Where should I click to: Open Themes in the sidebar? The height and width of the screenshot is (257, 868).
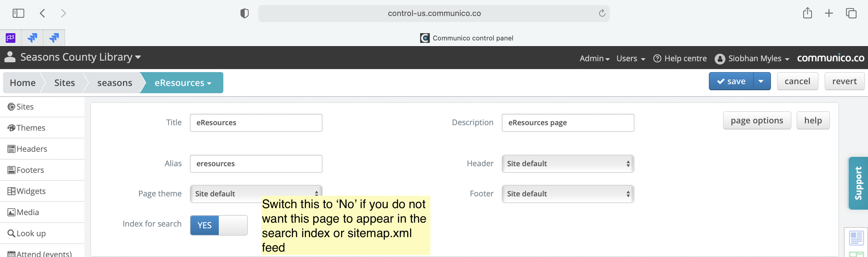click(42, 128)
